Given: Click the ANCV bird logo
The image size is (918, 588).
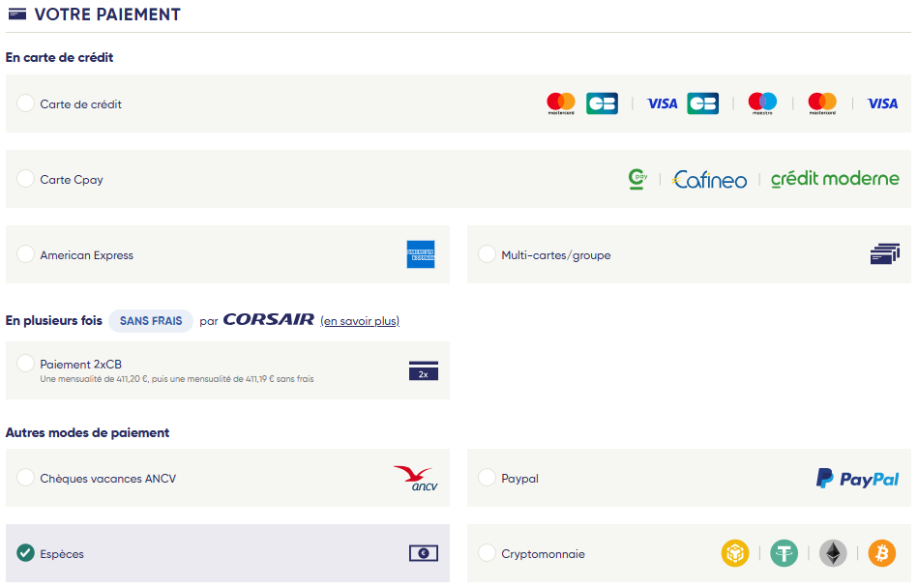Looking at the screenshot, I should (x=416, y=478).
